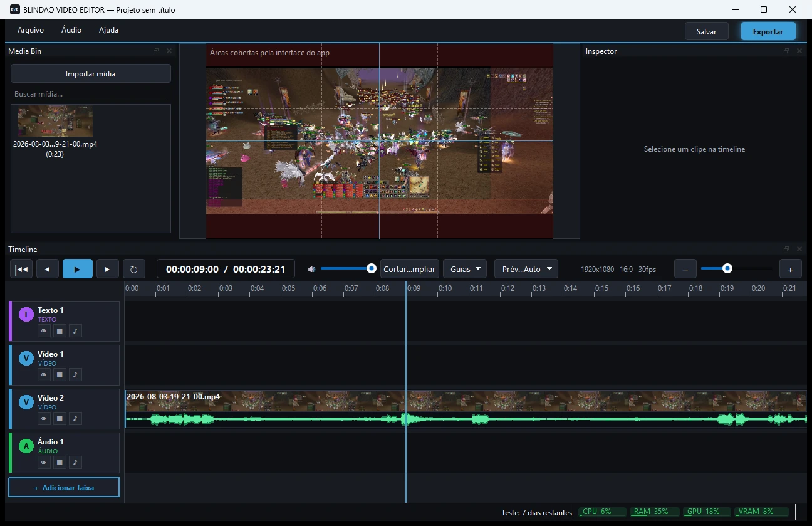Open the Guias dropdown
812x526 pixels.
click(x=465, y=269)
